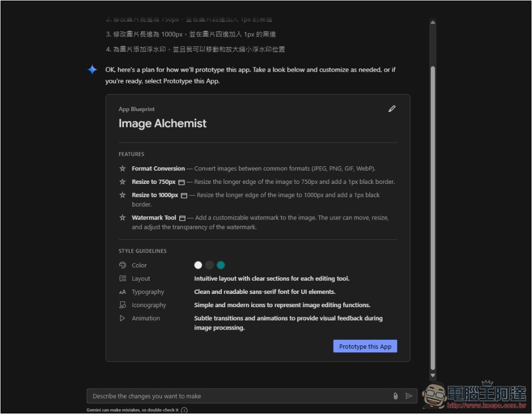Viewport: 532px width, 414px height.
Task: Select the dark gray color swatch
Action: coord(210,265)
